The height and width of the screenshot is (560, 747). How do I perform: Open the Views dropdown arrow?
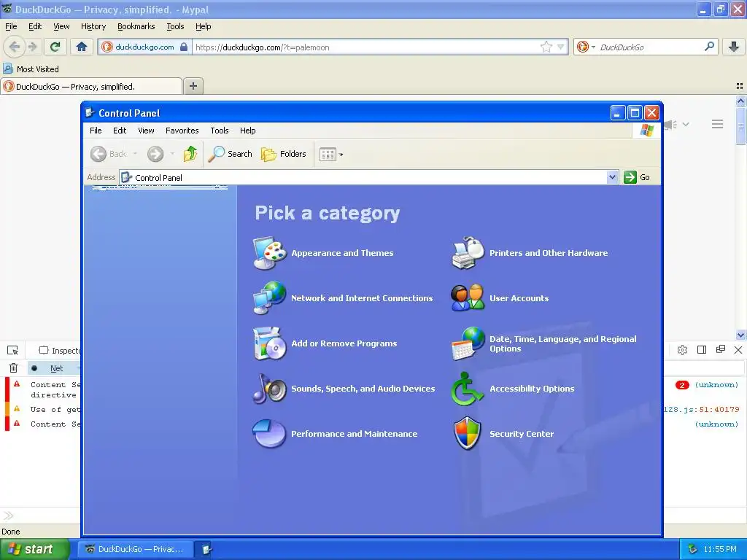341,155
